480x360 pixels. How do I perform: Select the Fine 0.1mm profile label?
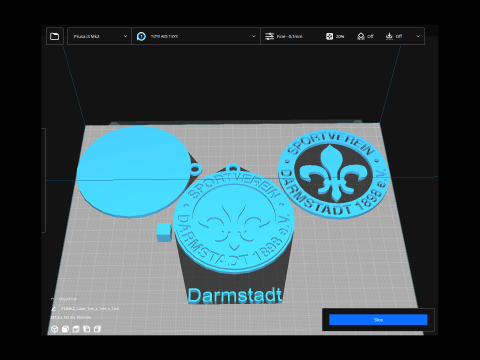tap(289, 36)
